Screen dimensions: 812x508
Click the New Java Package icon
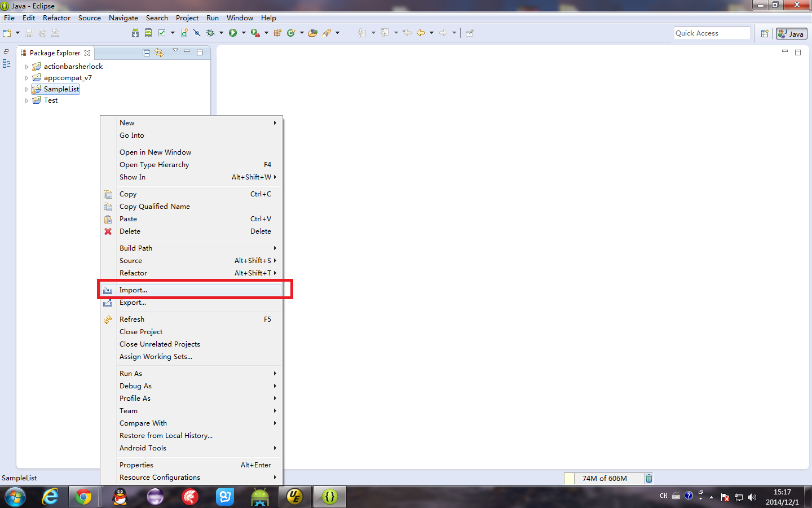(x=277, y=33)
